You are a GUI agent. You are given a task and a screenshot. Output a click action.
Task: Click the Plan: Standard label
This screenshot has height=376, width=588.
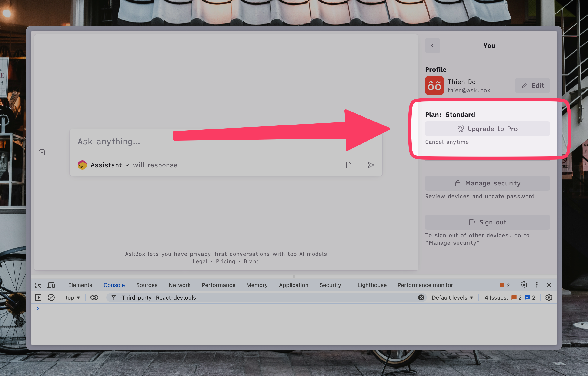coord(450,115)
